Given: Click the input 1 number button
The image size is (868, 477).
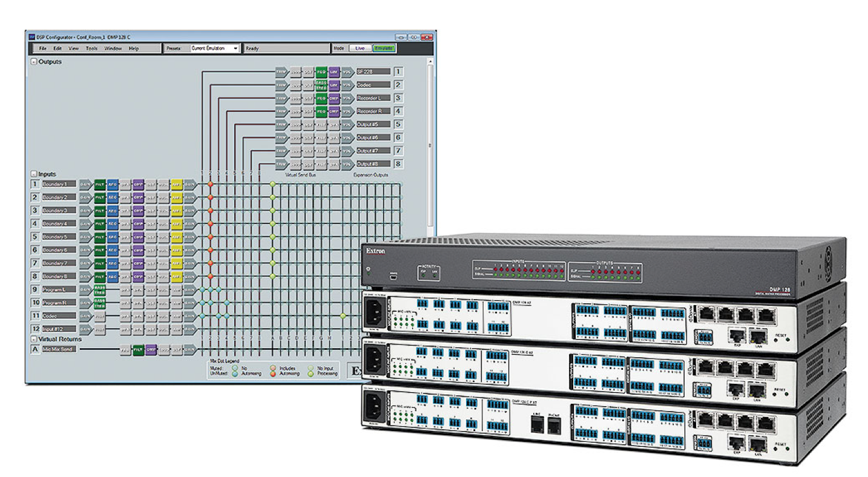Looking at the screenshot, I should click(35, 184).
